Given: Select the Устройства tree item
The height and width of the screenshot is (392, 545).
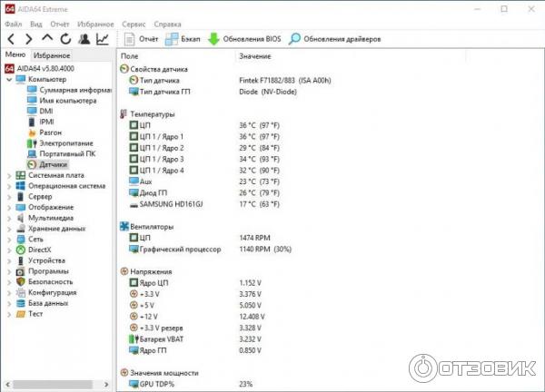Looking at the screenshot, I should pos(46,260).
